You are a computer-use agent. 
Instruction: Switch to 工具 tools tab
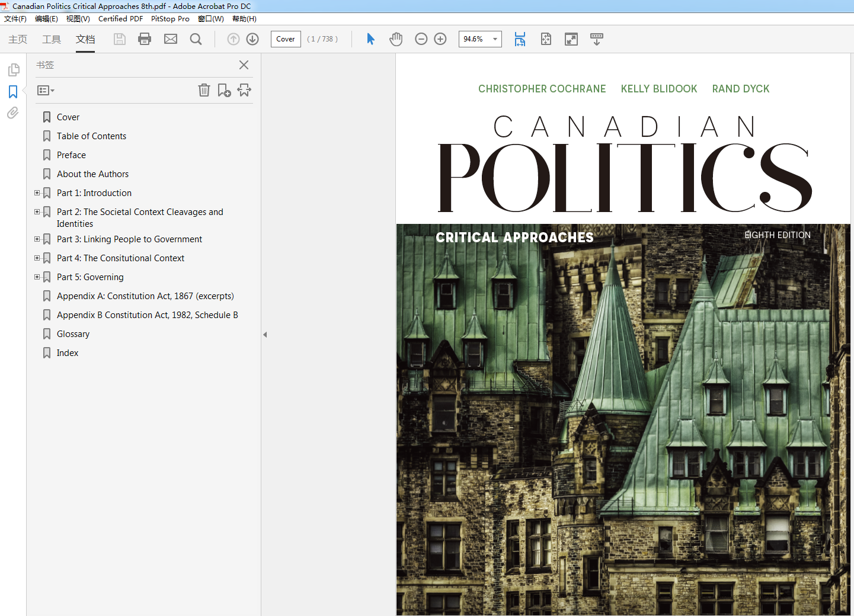[x=52, y=39]
